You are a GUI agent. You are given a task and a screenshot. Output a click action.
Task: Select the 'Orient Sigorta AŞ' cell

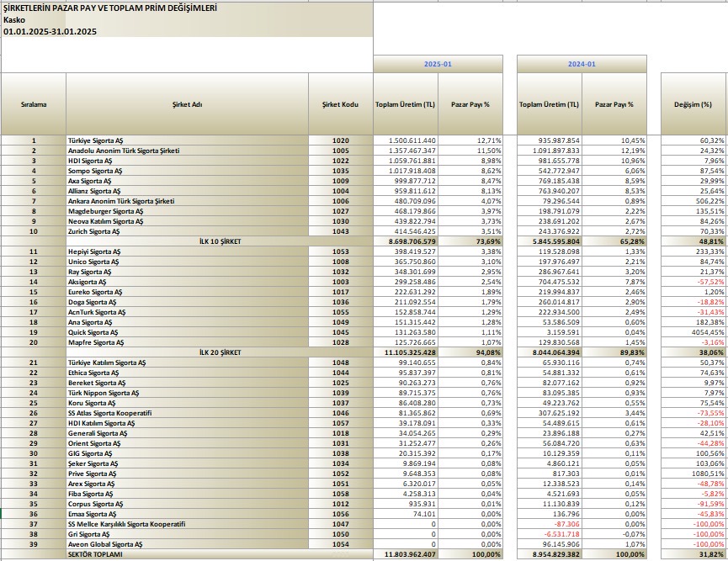coord(187,443)
